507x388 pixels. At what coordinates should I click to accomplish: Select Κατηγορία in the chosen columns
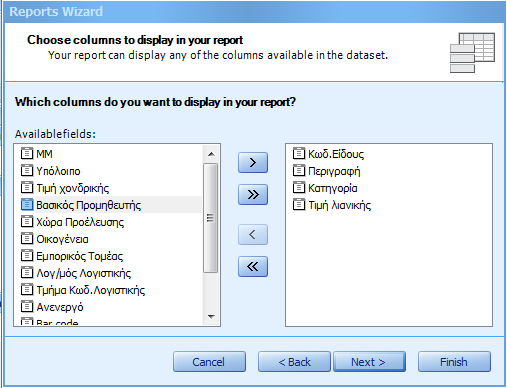coord(333,188)
